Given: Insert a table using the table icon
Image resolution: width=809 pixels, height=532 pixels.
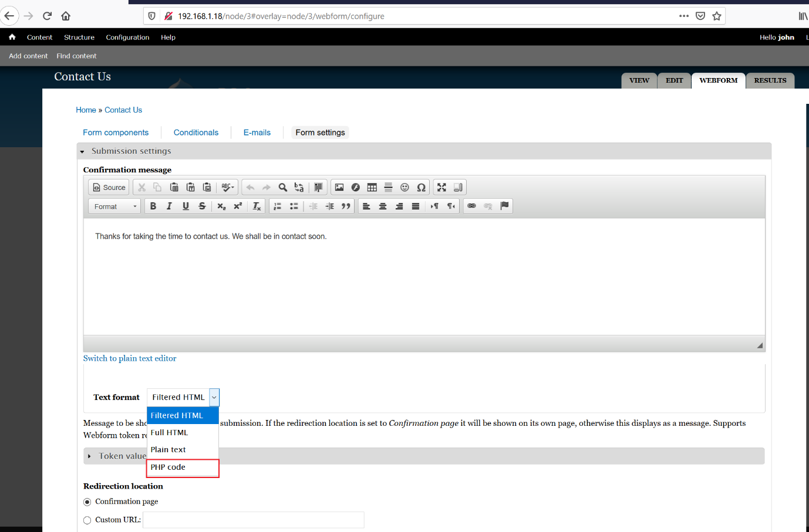Looking at the screenshot, I should tap(372, 188).
